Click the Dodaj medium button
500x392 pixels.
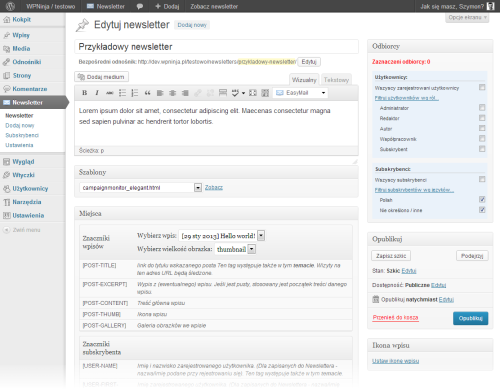pyautogui.click(x=101, y=77)
